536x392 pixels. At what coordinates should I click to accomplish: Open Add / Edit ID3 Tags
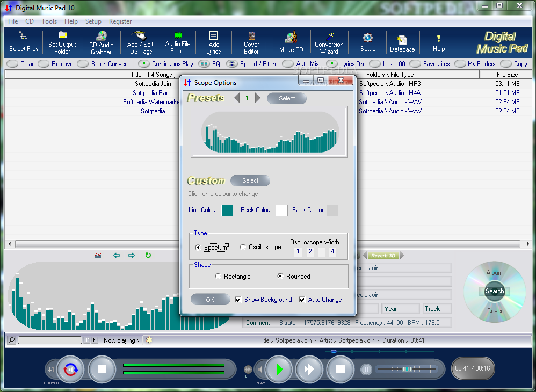coord(140,42)
